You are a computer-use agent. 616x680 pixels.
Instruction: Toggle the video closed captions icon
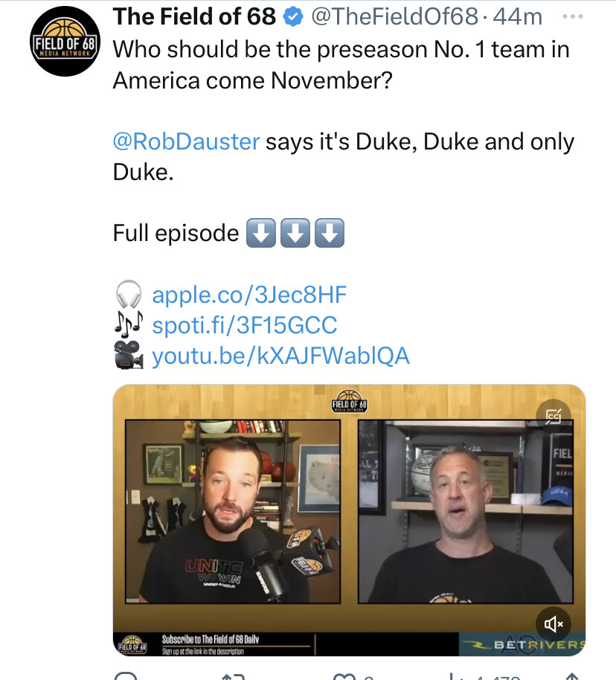tap(553, 417)
